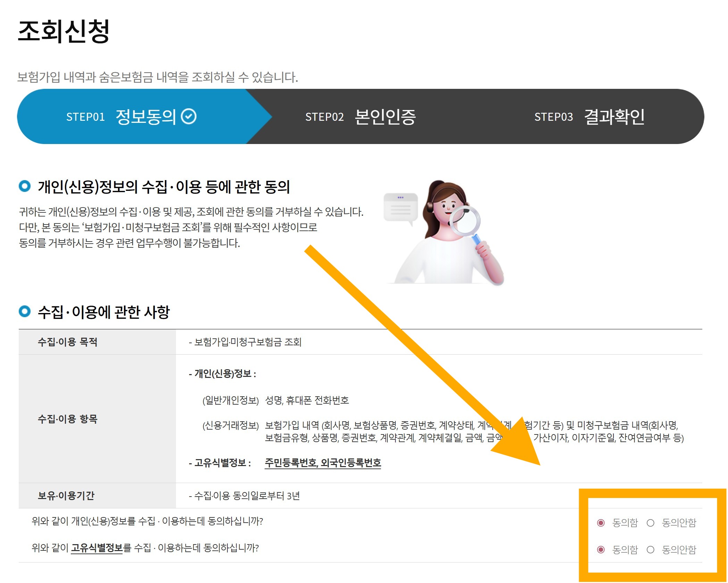Click underlined 주민등록번호, 외국인등록번호 text
The image size is (728, 583).
pyautogui.click(x=323, y=463)
